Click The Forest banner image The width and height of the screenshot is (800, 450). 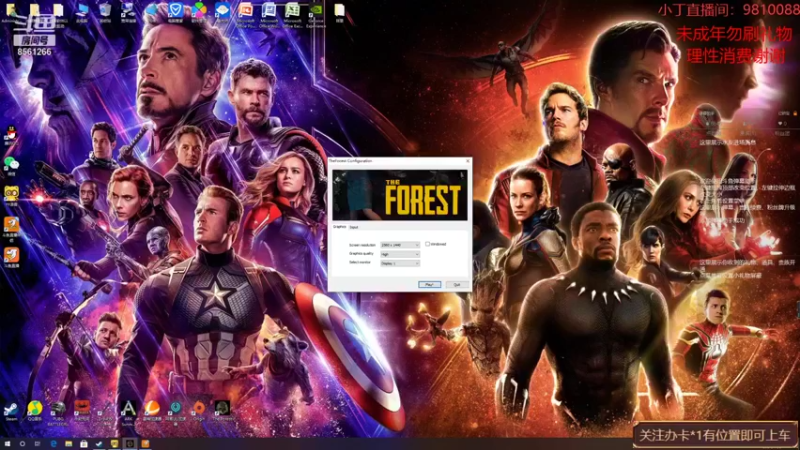click(399, 195)
